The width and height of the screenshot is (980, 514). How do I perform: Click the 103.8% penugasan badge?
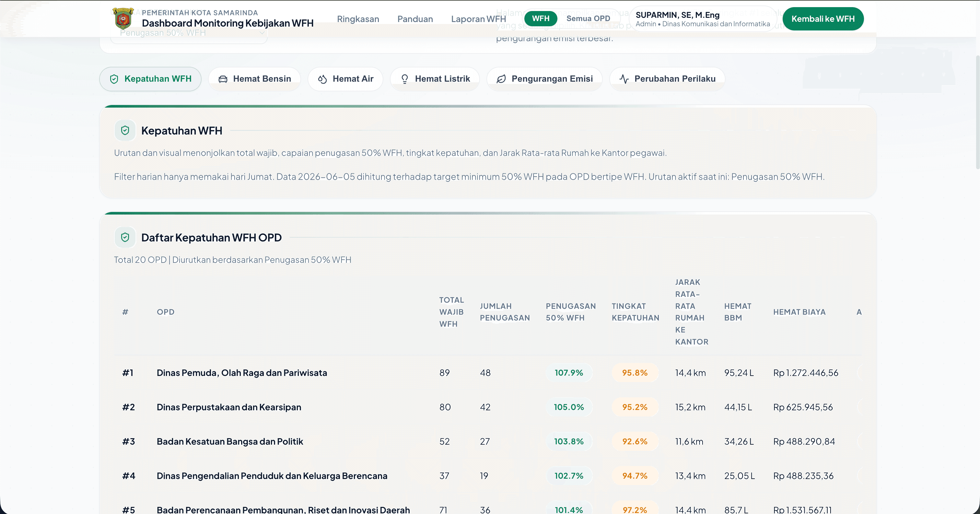pos(569,441)
